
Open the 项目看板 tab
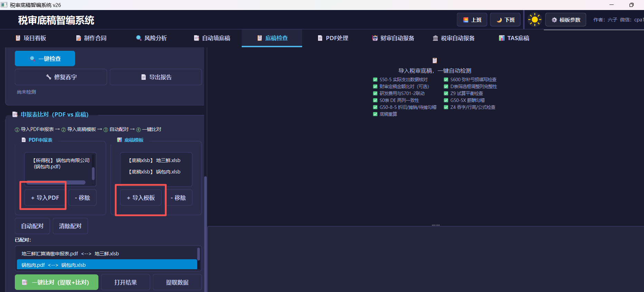(30, 38)
